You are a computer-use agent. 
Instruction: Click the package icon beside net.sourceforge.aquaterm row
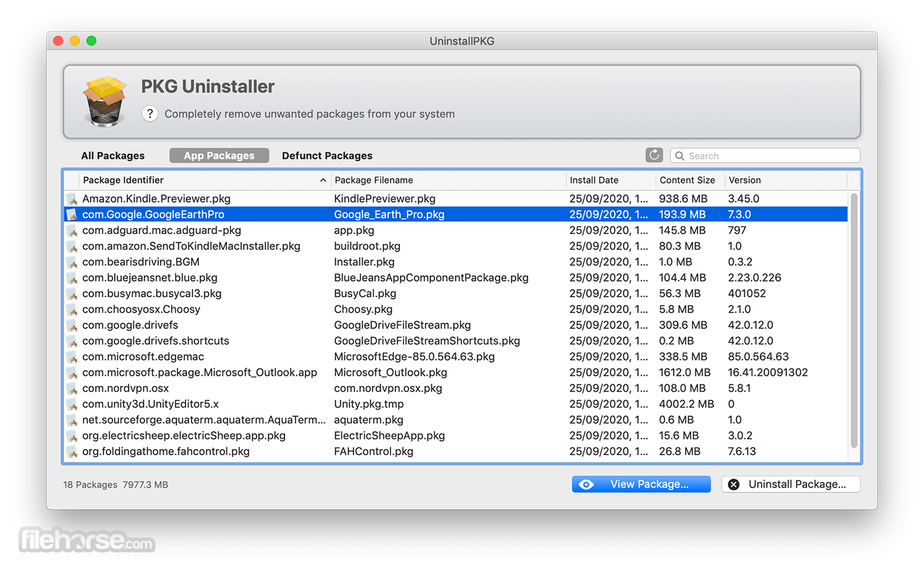[x=72, y=420]
